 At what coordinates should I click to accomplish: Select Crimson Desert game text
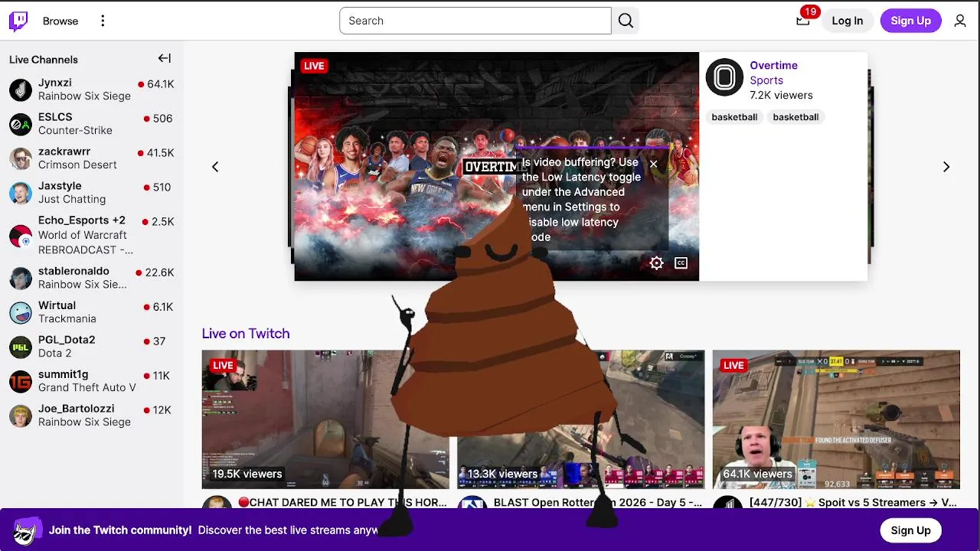77,165
